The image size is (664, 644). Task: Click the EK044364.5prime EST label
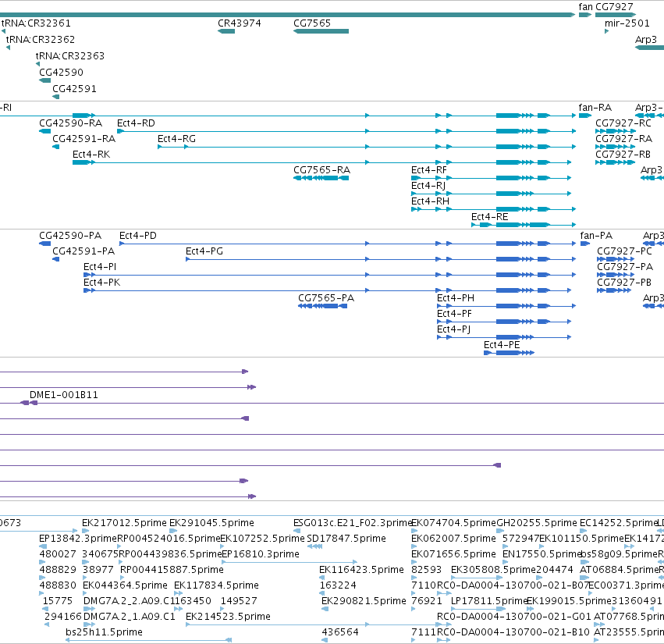126,585
